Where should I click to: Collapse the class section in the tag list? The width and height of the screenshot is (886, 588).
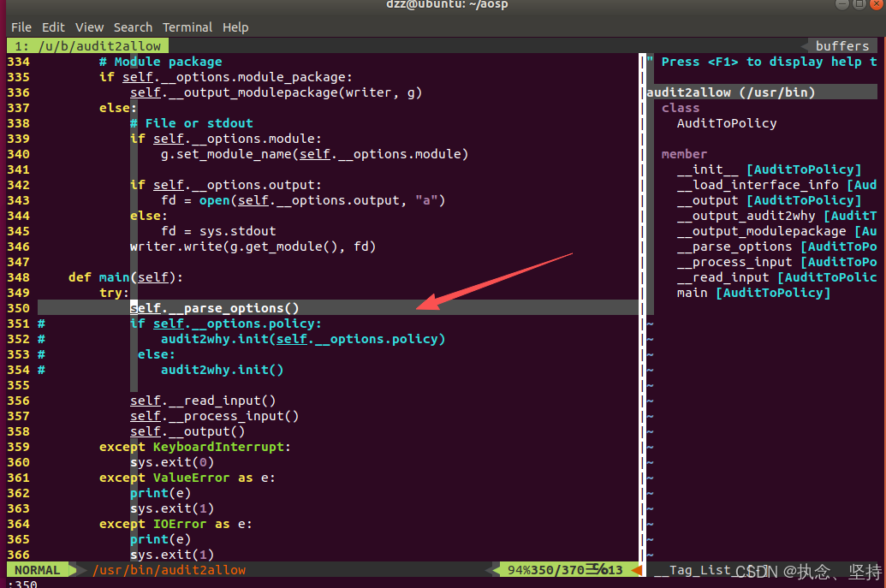pos(681,108)
